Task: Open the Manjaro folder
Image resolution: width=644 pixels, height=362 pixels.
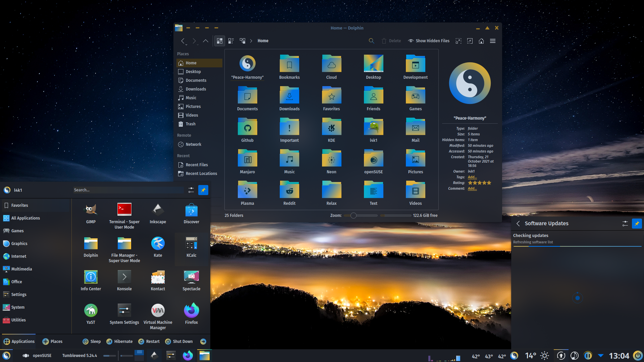Action: coord(247,162)
